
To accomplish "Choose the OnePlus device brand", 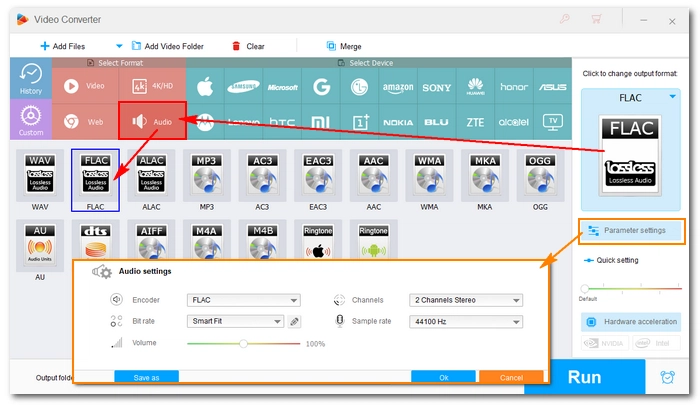I will [359, 122].
